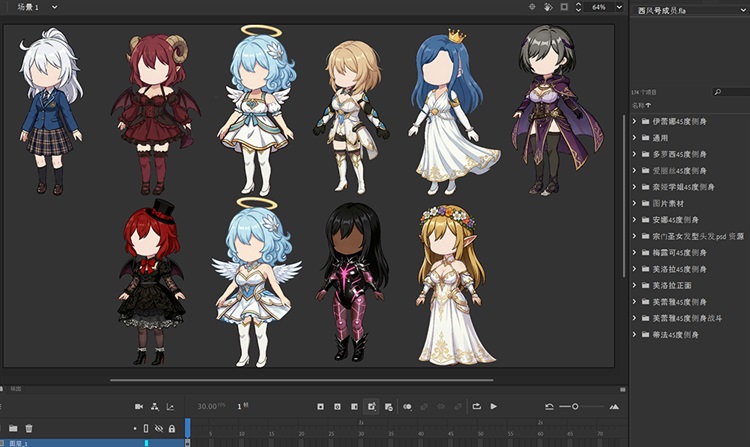Delete the selected layer with trash icon

tap(29, 428)
